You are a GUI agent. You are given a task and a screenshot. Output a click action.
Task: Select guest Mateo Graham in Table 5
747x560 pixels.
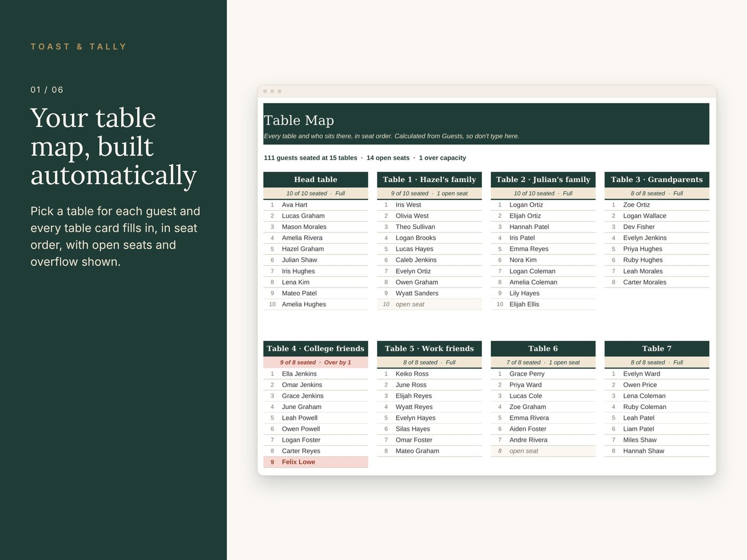point(429,451)
